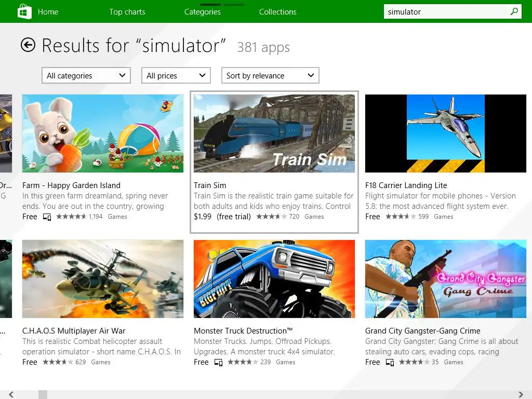Click the horizontal scrollbar thumb
Screen dimensions: 532x399
pos(43,394)
